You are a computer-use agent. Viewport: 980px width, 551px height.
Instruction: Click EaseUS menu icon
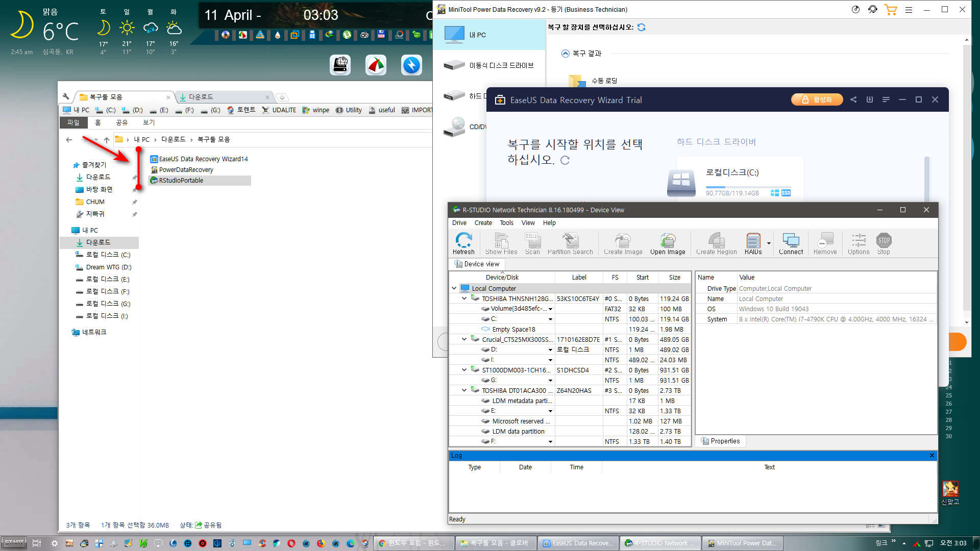tap(886, 99)
